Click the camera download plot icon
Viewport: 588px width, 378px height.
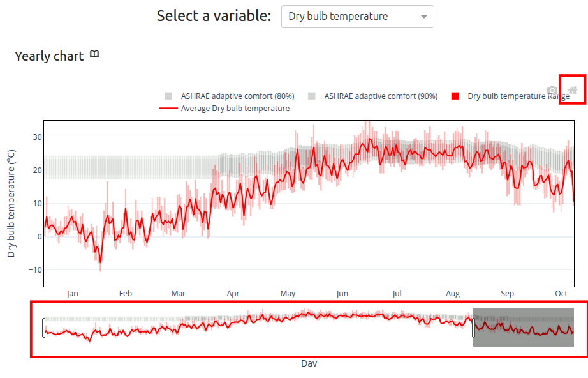pyautogui.click(x=552, y=91)
